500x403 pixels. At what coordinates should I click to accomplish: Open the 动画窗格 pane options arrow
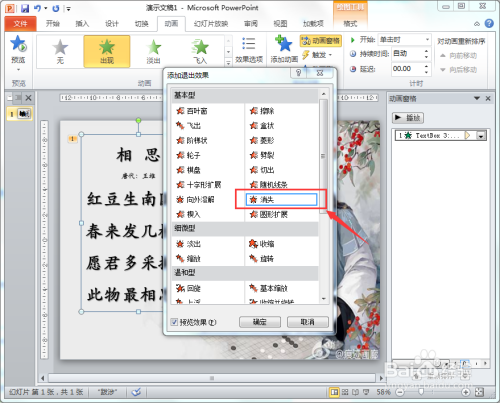point(477,98)
